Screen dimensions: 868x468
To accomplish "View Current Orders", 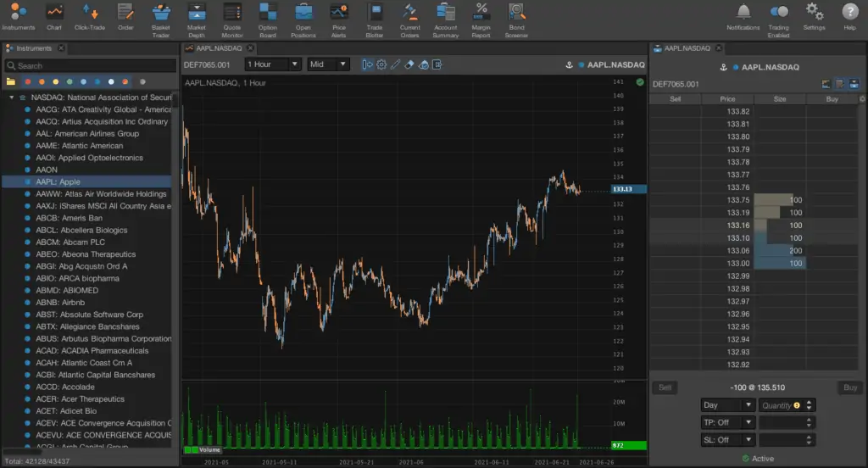I will tap(410, 20).
